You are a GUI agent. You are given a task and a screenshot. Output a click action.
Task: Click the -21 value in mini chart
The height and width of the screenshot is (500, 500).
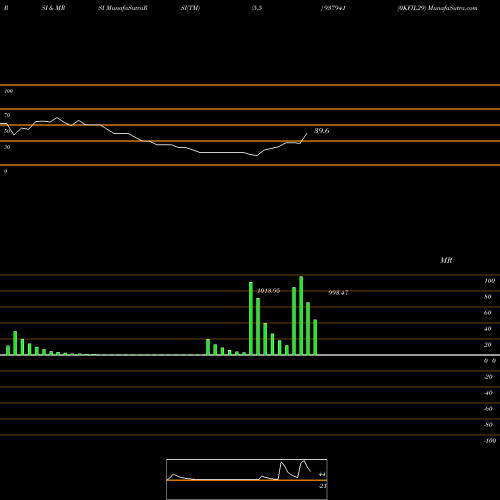322,486
